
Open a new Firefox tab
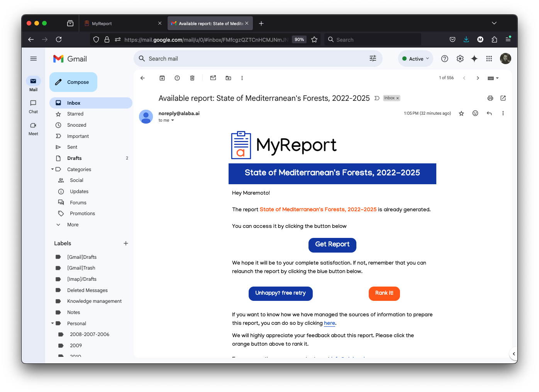[x=261, y=24]
